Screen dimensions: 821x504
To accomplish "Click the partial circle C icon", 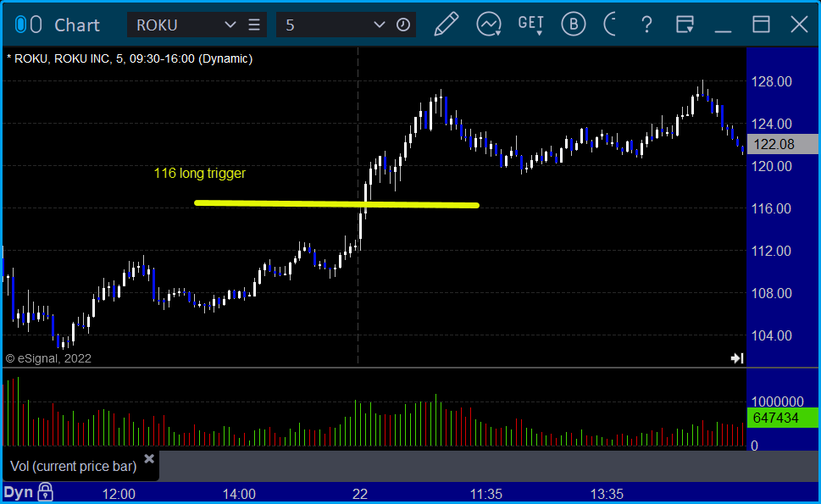I will [x=610, y=25].
